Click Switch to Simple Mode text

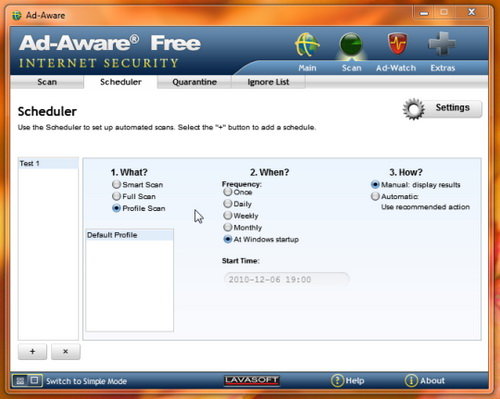point(86,381)
